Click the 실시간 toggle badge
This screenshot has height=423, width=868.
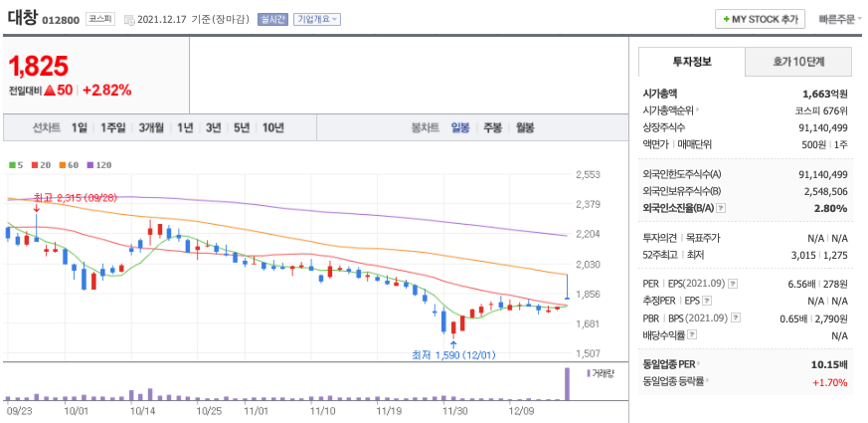[x=272, y=19]
